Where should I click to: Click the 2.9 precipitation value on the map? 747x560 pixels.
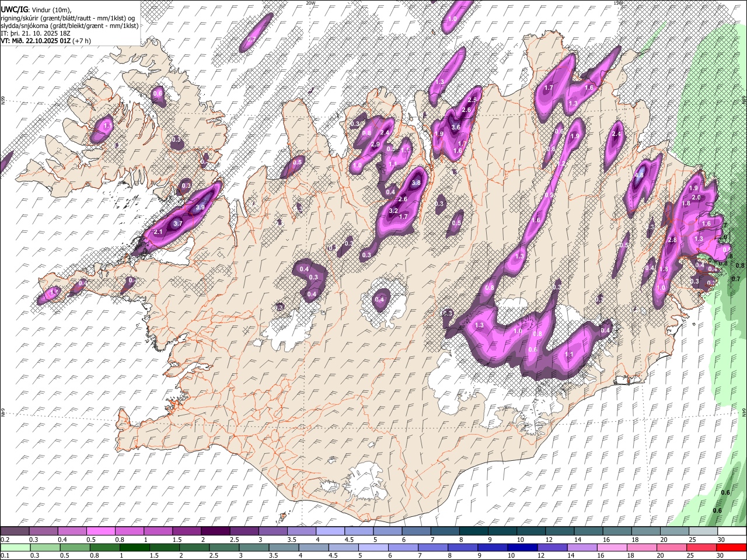pyautogui.click(x=375, y=144)
